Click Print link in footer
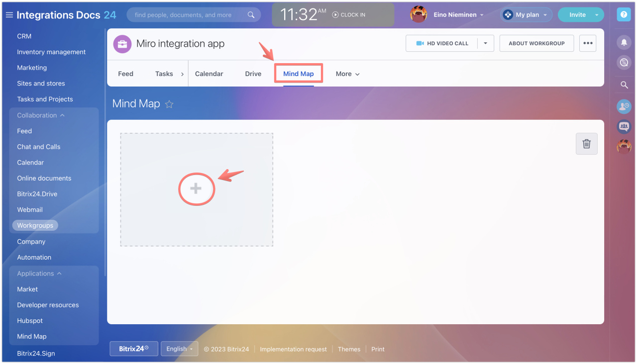 click(x=378, y=349)
